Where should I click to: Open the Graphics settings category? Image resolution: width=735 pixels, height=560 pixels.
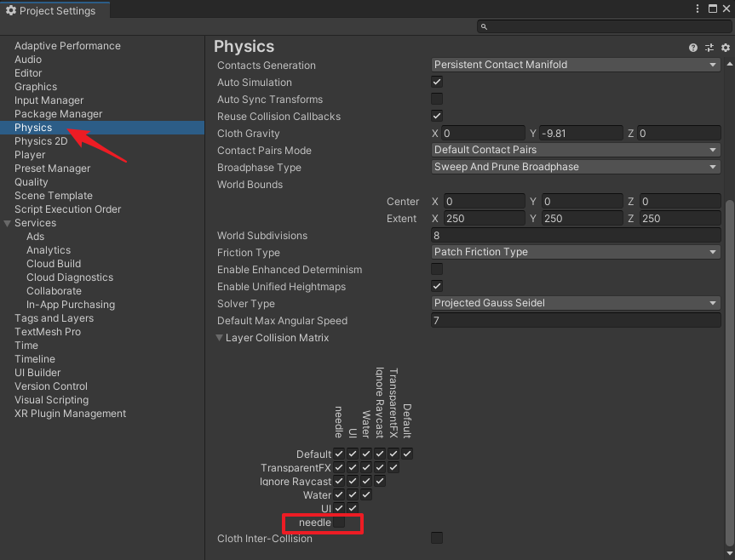tap(36, 87)
